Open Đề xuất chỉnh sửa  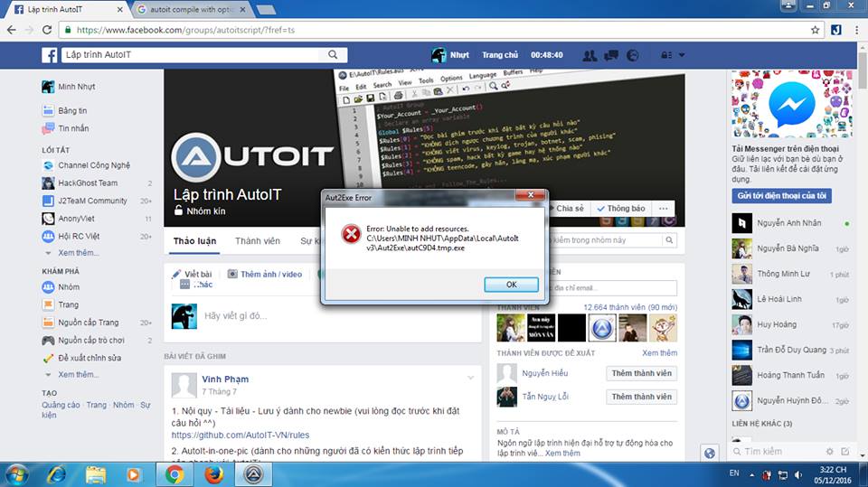[x=90, y=358]
